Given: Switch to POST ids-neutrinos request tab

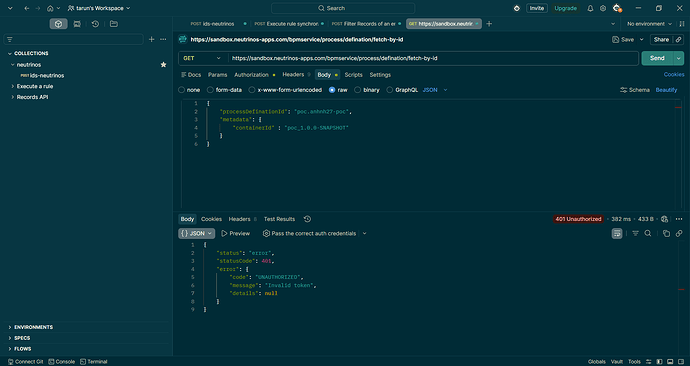Looking at the screenshot, I should tap(213, 24).
